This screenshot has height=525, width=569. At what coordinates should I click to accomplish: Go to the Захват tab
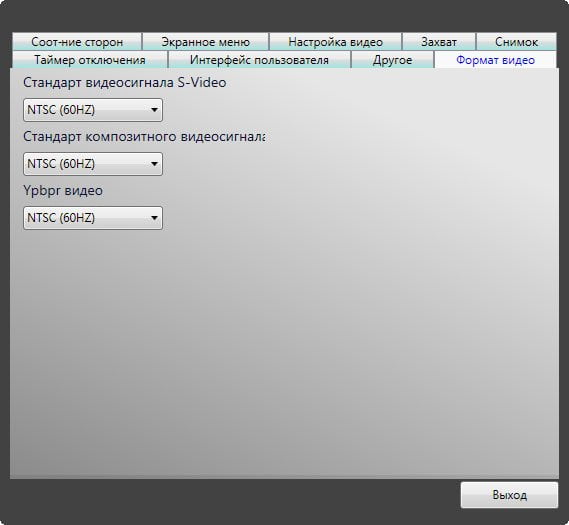click(439, 42)
